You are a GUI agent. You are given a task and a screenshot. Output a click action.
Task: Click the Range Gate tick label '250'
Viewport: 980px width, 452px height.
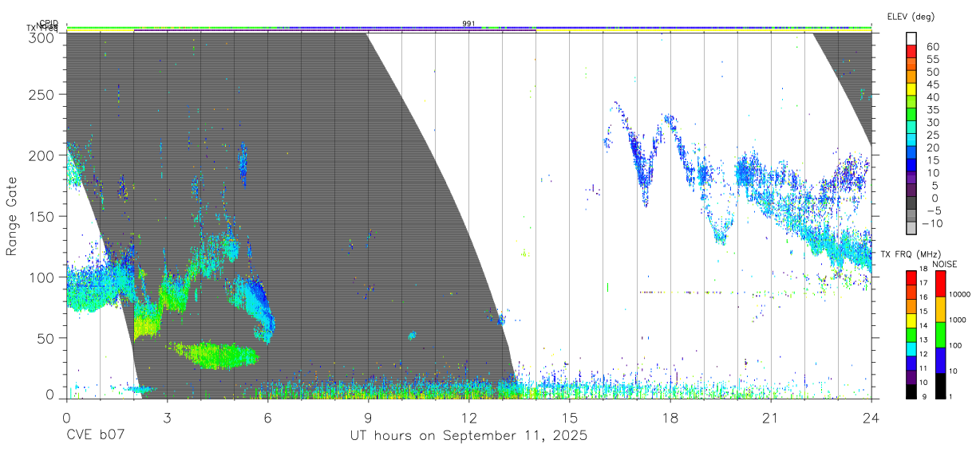point(41,94)
